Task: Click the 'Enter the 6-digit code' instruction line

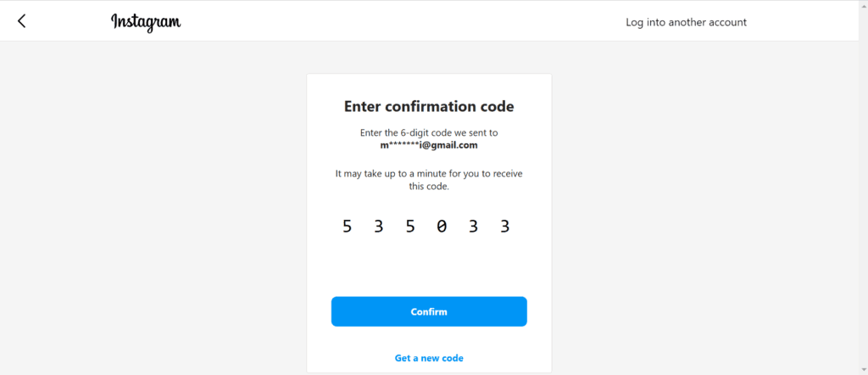Action: [429, 132]
